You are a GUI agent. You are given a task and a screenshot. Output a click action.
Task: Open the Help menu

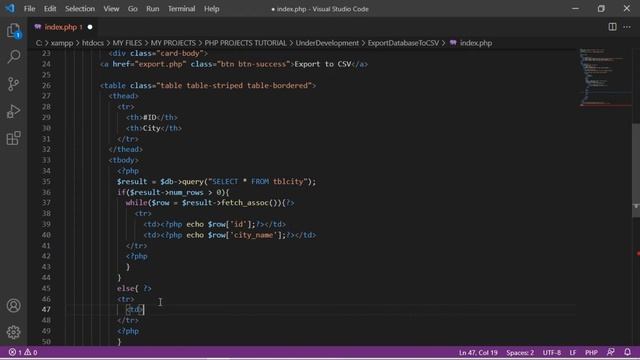[x=212, y=9]
